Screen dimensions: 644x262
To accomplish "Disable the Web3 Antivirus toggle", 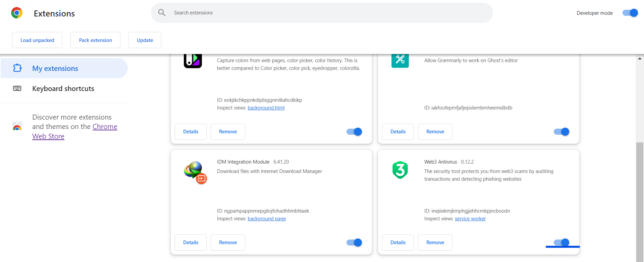I will click(561, 243).
